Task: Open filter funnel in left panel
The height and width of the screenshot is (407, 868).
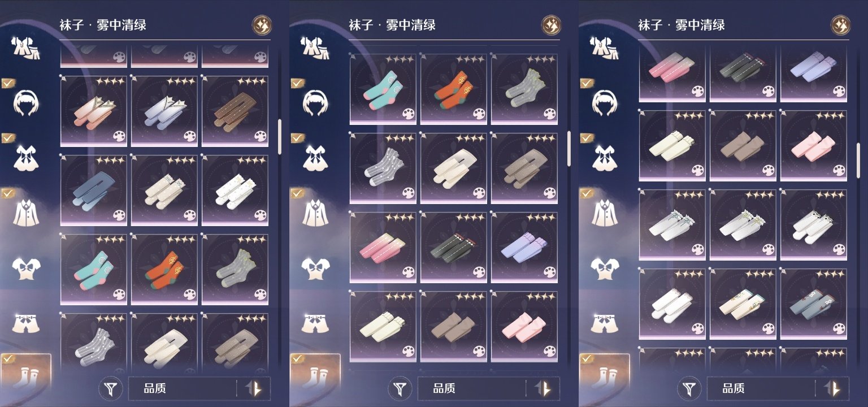Action: coord(111,388)
